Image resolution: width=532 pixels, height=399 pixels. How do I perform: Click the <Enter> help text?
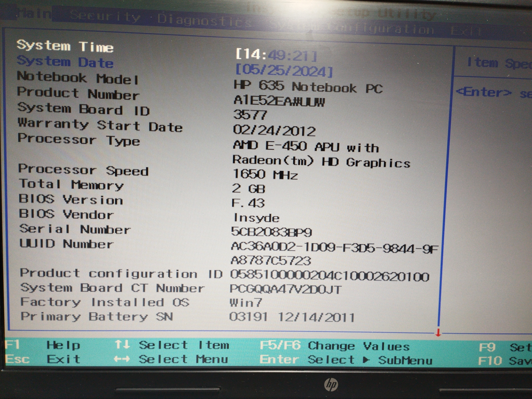[x=494, y=93]
